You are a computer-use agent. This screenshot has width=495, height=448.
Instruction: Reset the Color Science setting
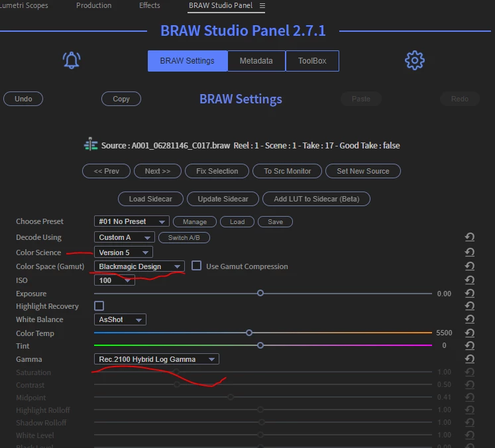(x=469, y=252)
